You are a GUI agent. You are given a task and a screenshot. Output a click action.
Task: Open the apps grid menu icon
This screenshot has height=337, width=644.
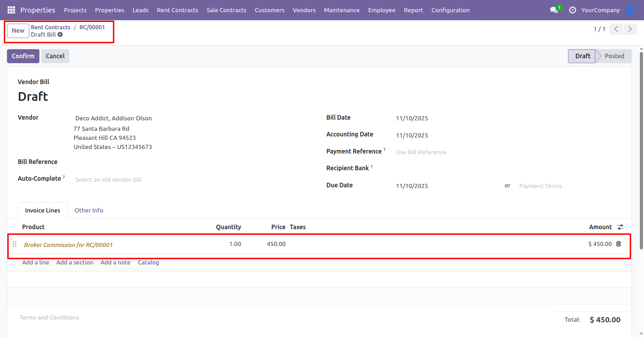tap(11, 10)
